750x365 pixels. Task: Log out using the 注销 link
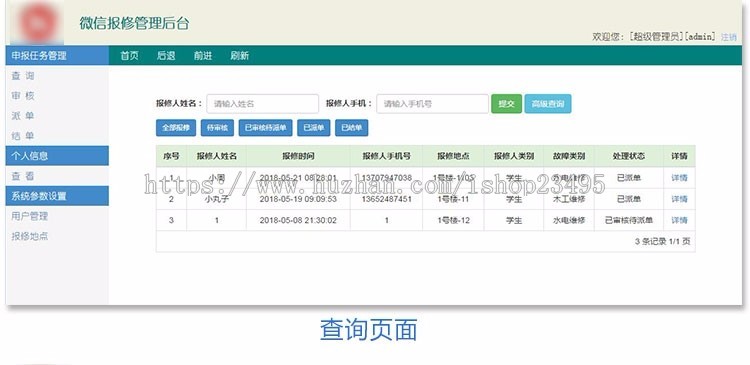pos(729,37)
